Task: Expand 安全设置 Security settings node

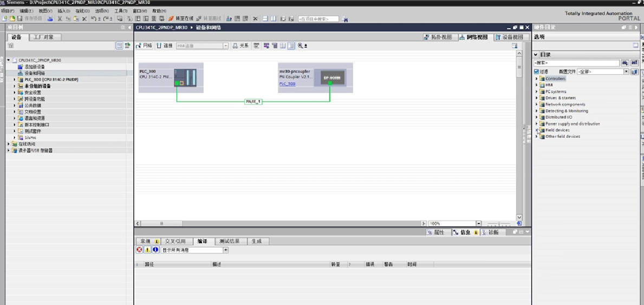Action: pos(15,92)
